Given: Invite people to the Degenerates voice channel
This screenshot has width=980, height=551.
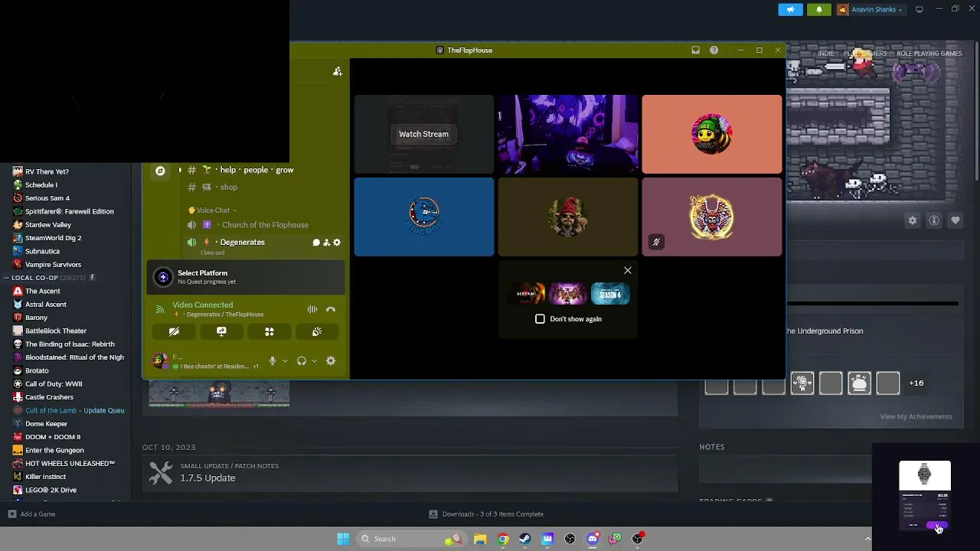Looking at the screenshot, I should 326,243.
